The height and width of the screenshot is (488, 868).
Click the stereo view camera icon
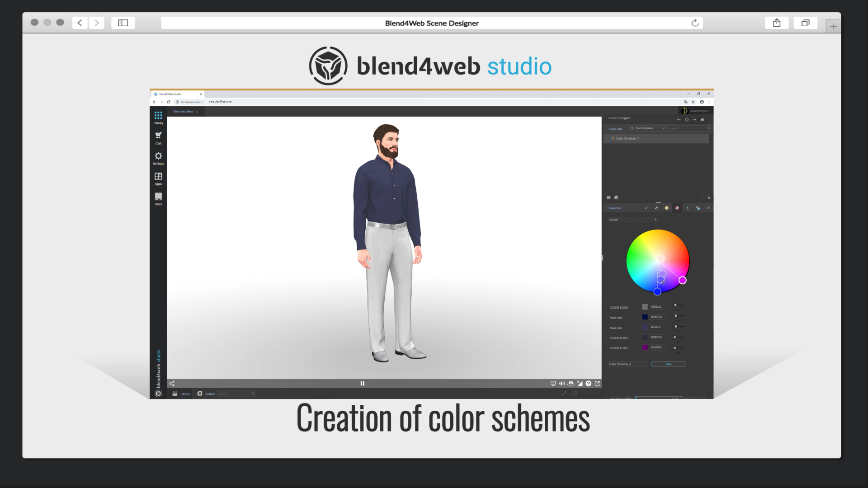coord(571,383)
